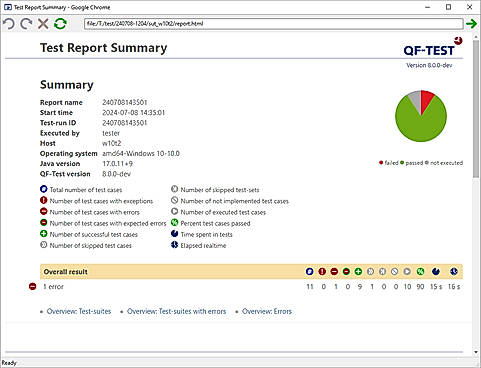Click the test results pie chart
Image resolution: width=481 pixels, height=368 pixels.
[x=421, y=116]
